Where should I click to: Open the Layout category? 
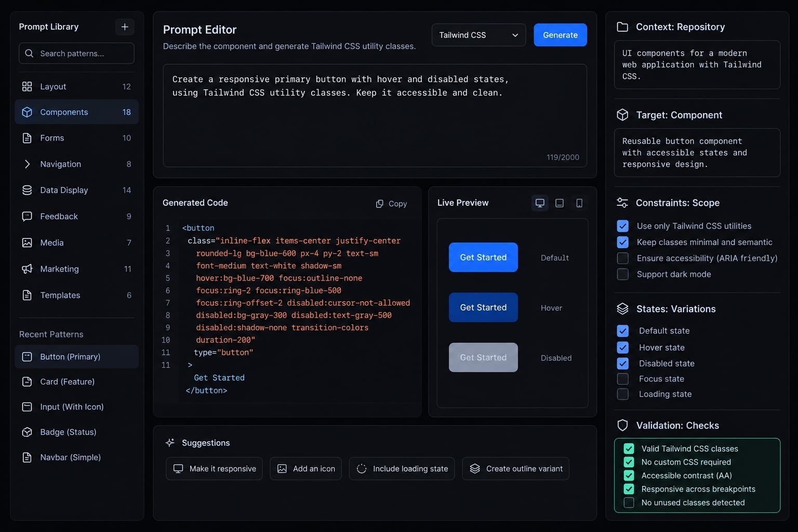(x=76, y=86)
